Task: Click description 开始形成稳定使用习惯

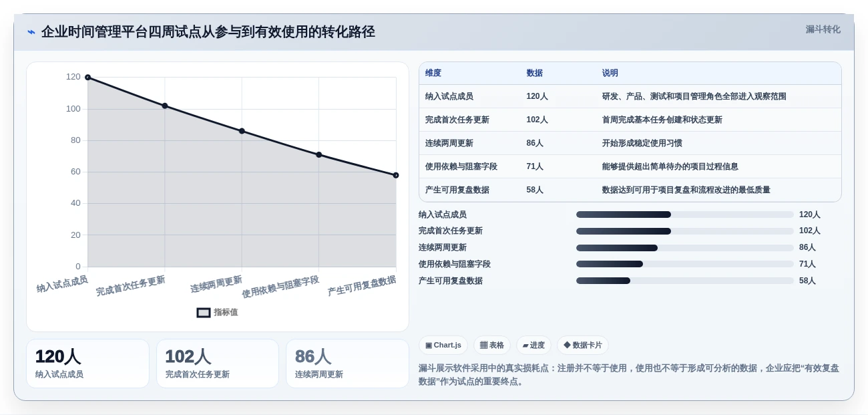Action: 642,143
